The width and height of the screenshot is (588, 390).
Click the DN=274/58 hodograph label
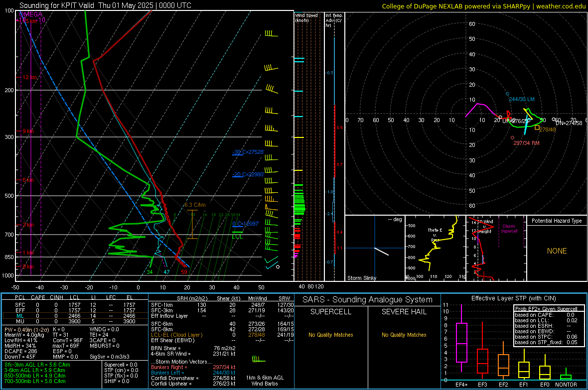(569, 123)
